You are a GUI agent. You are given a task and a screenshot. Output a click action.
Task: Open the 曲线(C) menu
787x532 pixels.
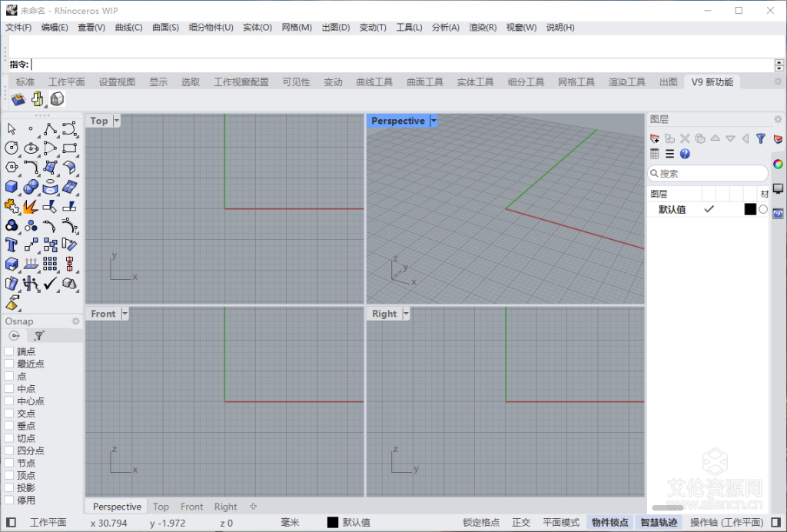point(128,28)
